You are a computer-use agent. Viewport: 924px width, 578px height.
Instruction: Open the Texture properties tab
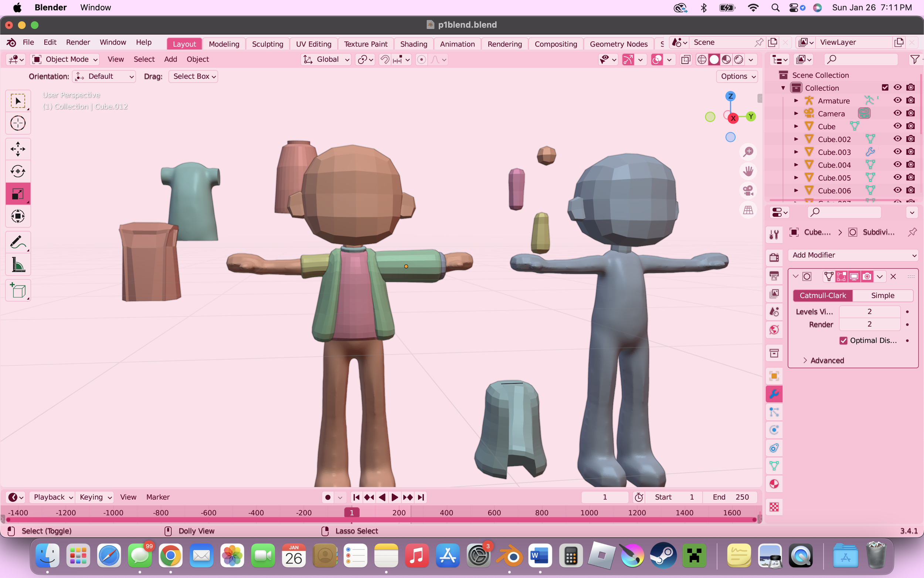(x=774, y=507)
